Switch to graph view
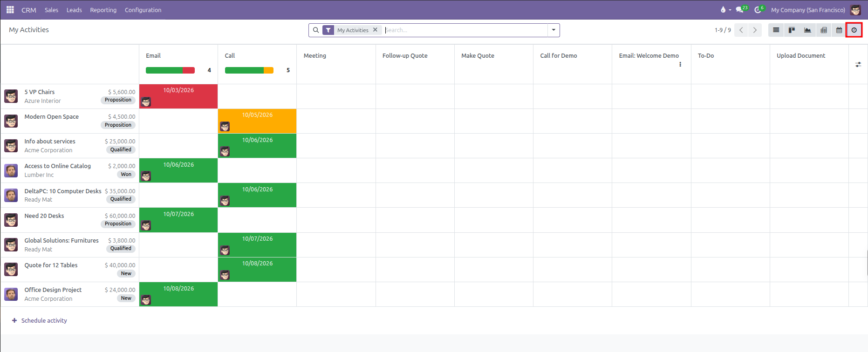This screenshot has width=868, height=352. point(807,30)
